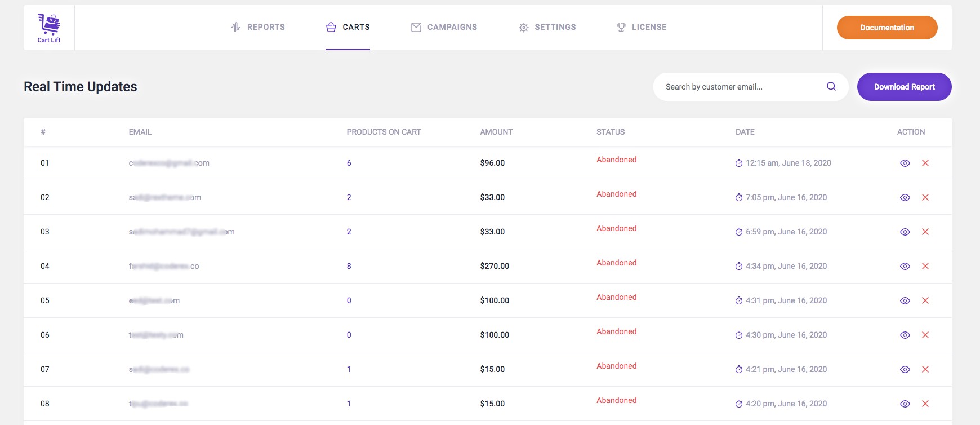Click the Download Report button

(905, 87)
